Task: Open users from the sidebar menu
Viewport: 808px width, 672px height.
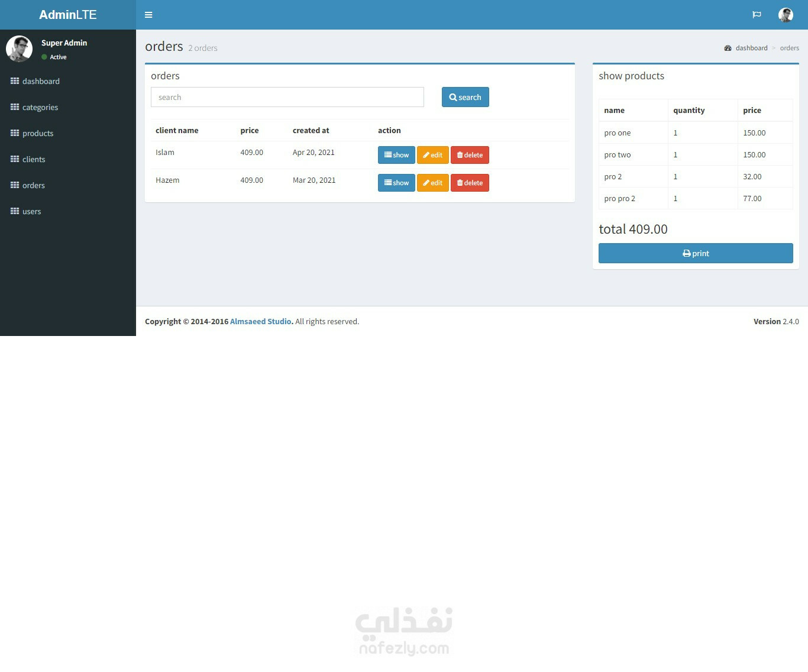Action: pos(32,211)
